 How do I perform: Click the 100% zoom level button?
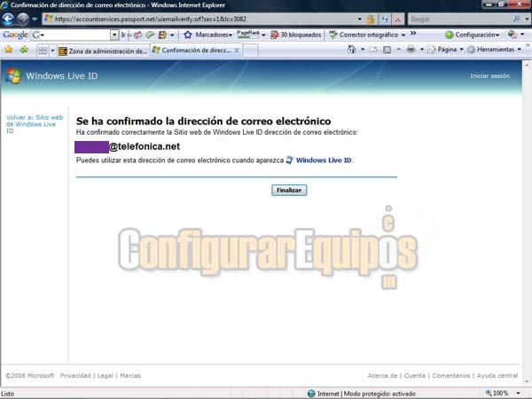click(497, 393)
